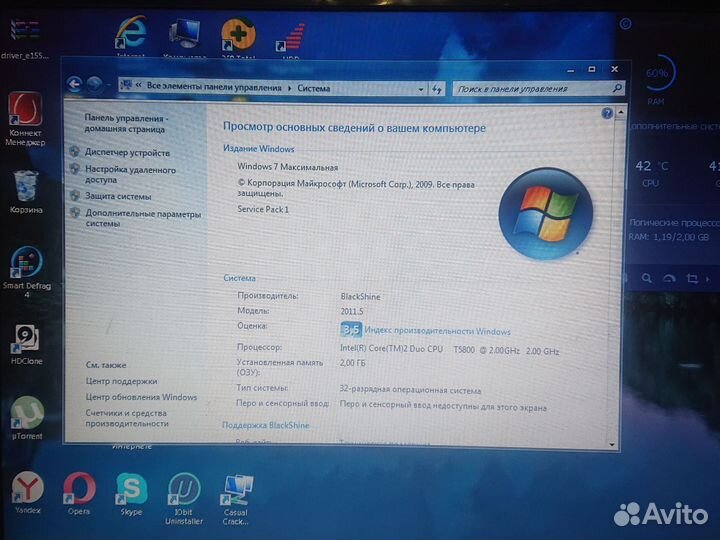This screenshot has width=720, height=540.
Task: Click the Поддержка BlackShine heading
Action: [265, 425]
